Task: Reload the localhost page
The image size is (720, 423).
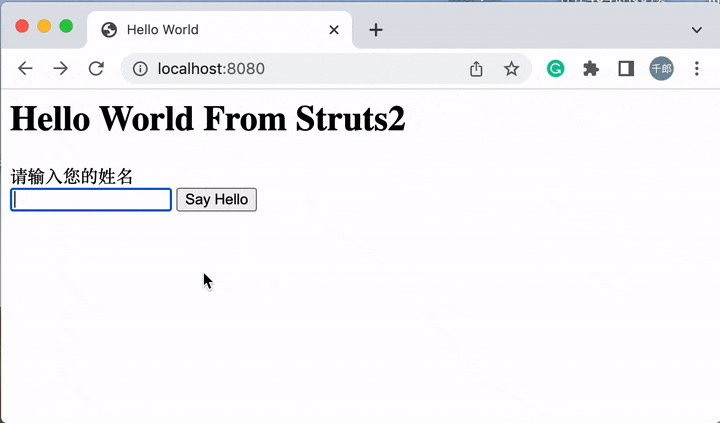Action: [96, 69]
